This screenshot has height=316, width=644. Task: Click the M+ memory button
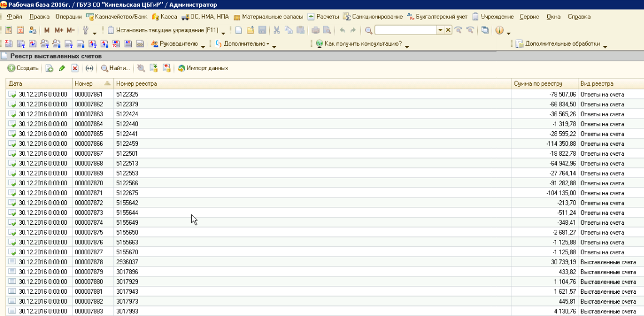(58, 30)
